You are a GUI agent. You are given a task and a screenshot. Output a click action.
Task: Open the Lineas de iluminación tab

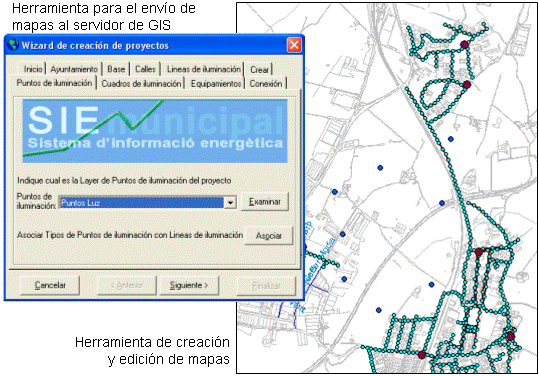point(204,69)
